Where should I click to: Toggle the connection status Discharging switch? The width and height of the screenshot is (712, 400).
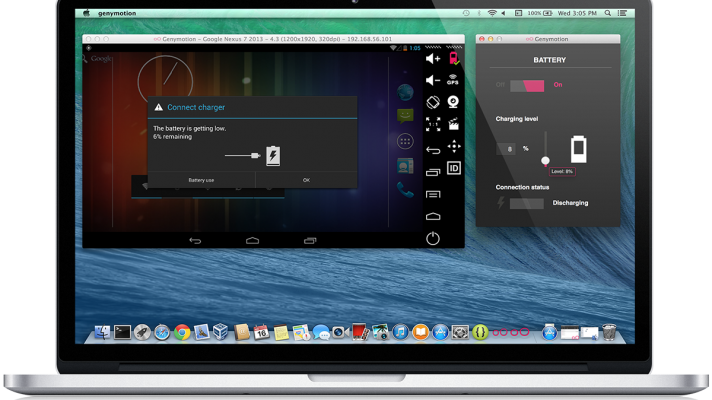[527, 203]
